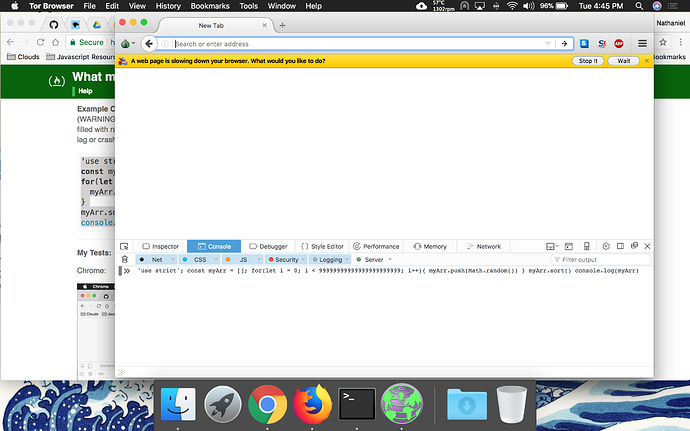690x431 pixels.
Task: Close the developer tools panel
Action: click(647, 246)
